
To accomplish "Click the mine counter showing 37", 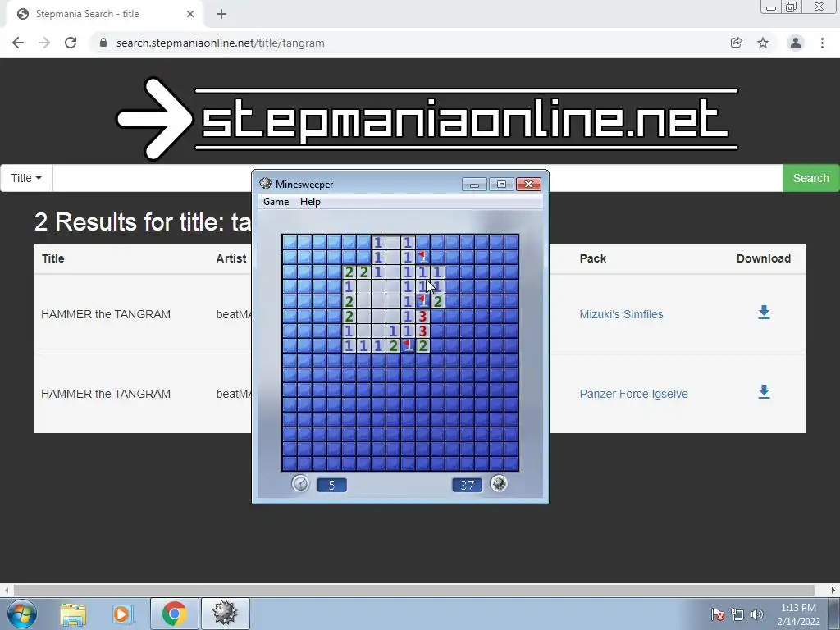I will pos(467,485).
